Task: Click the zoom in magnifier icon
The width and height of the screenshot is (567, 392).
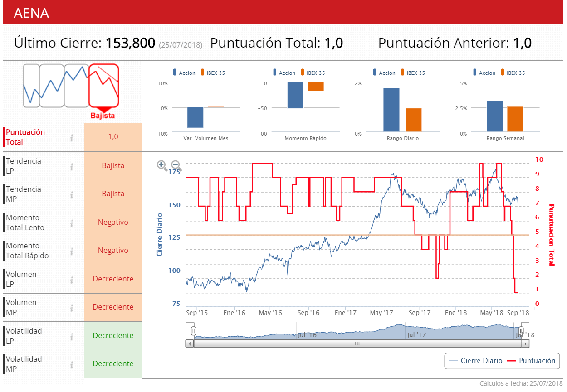Action: click(162, 165)
